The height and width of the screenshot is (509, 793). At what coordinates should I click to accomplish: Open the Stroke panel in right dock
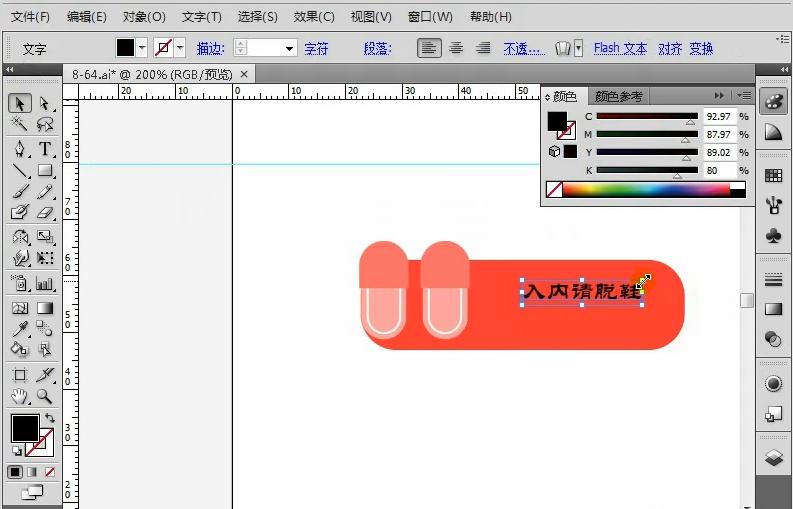773,279
